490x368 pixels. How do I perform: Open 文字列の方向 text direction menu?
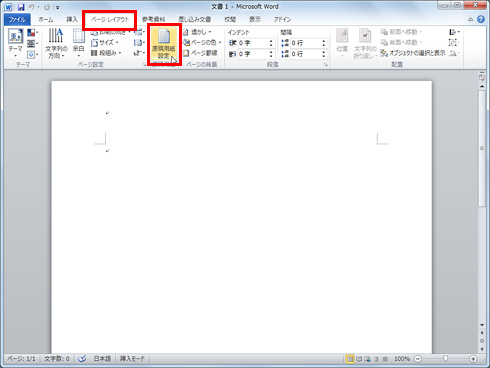[56, 43]
